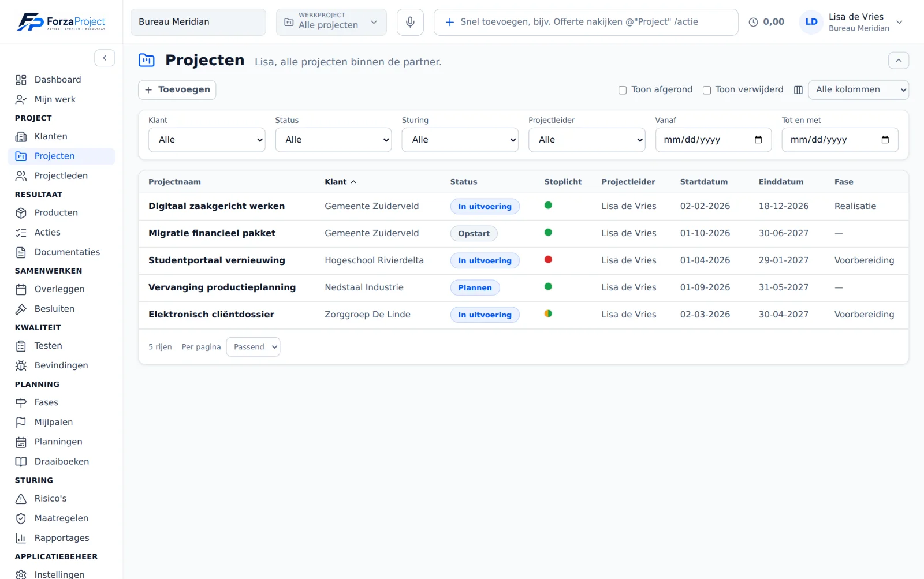Image resolution: width=924 pixels, height=579 pixels.
Task: Open the Sturing filter dropdown
Action: pyautogui.click(x=460, y=140)
